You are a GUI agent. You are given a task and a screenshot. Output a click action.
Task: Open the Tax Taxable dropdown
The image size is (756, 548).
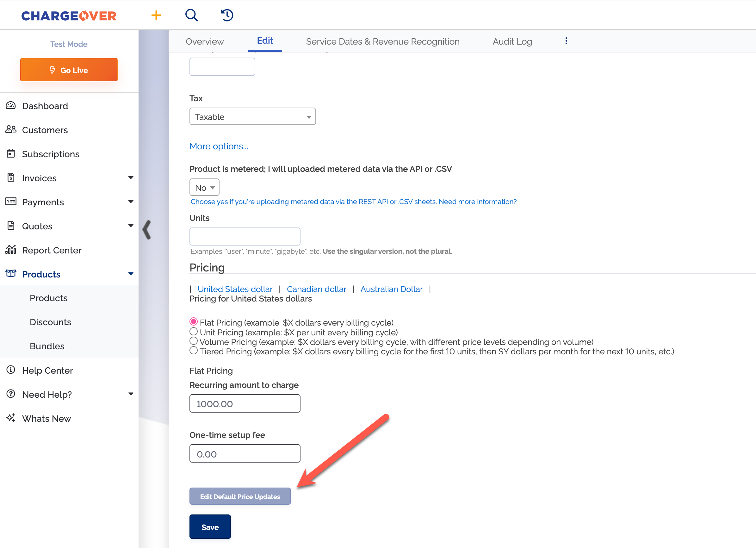pos(252,117)
